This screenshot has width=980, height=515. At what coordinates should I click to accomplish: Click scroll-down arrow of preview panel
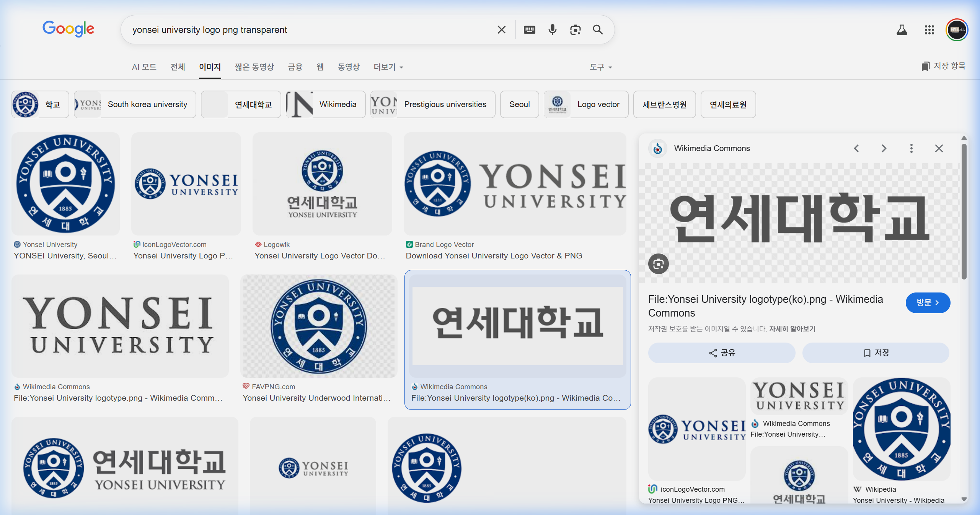point(964,499)
